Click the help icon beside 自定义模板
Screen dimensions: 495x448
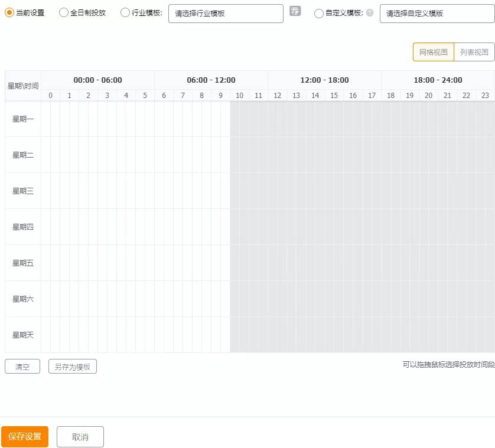370,11
